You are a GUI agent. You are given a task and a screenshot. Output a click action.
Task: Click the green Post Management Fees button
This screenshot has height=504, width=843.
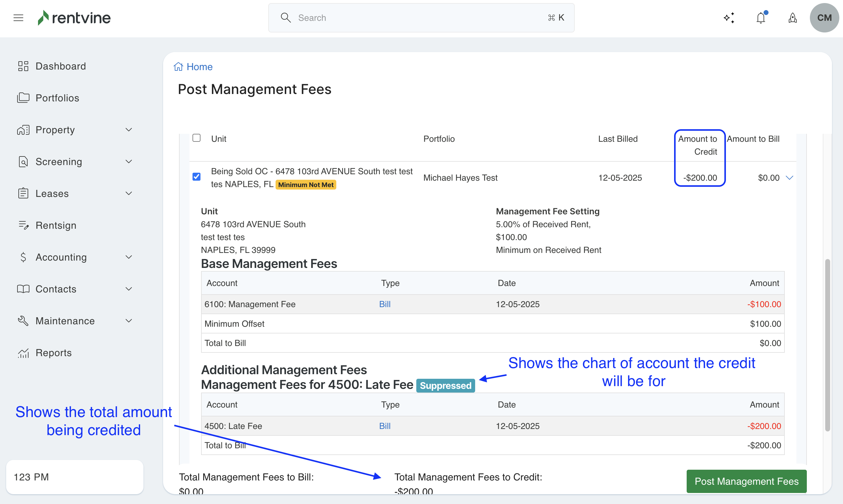tap(746, 481)
